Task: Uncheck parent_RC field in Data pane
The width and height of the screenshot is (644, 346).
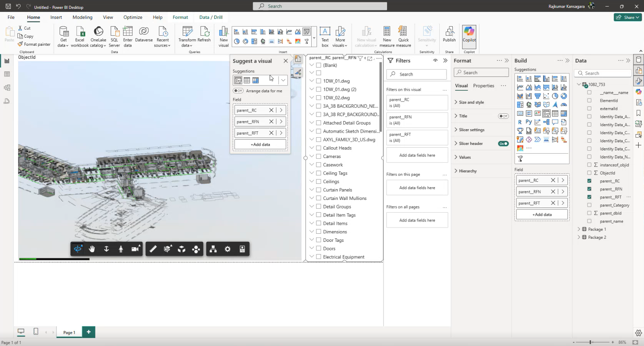Action: pos(589,181)
